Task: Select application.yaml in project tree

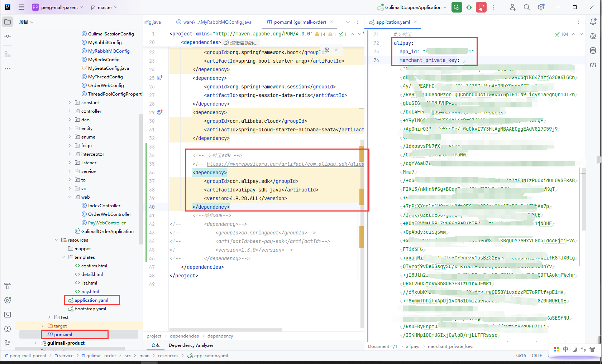Action: [x=91, y=300]
